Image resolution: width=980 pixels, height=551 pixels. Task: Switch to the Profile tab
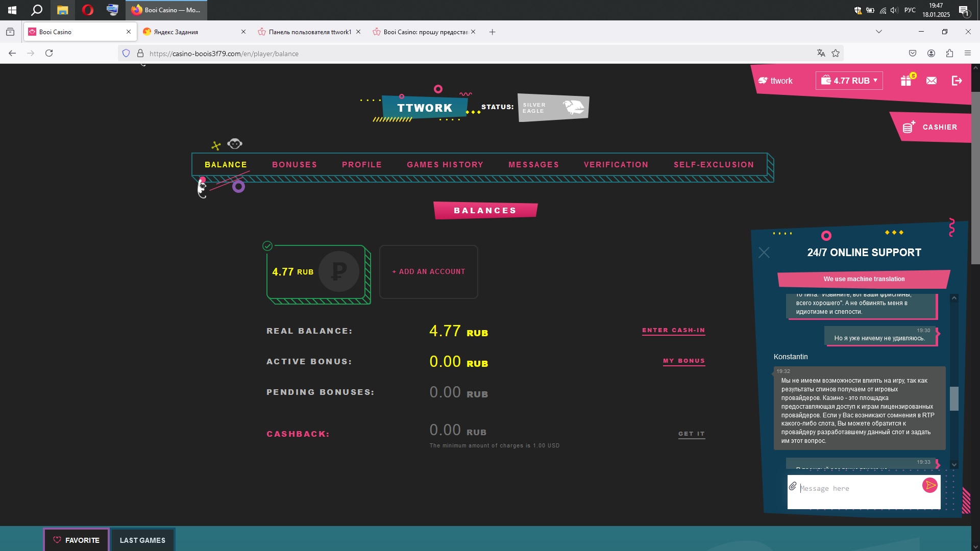click(362, 165)
